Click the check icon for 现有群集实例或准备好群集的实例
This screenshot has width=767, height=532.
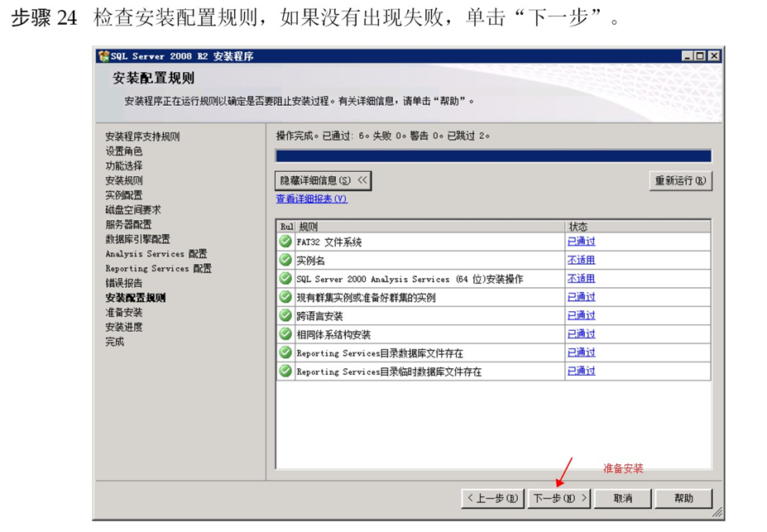[285, 297]
